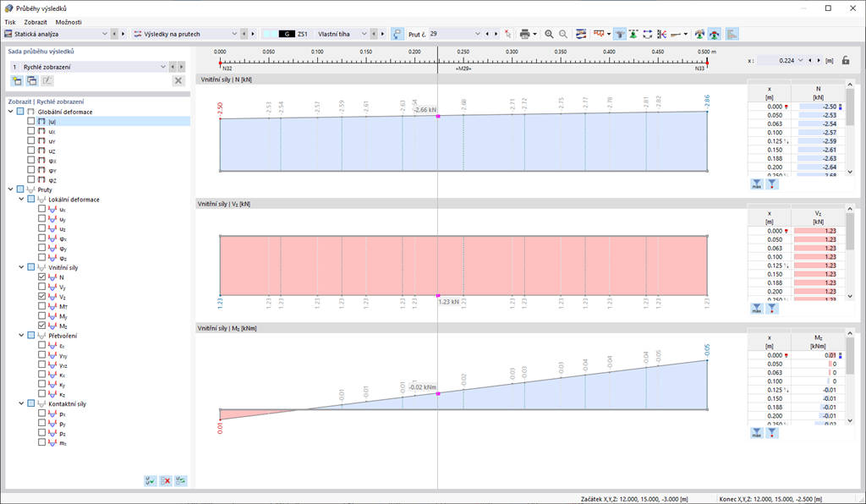This screenshot has width=866, height=504.
Task: Click the zoom in magnifier icon
Action: coord(549,34)
